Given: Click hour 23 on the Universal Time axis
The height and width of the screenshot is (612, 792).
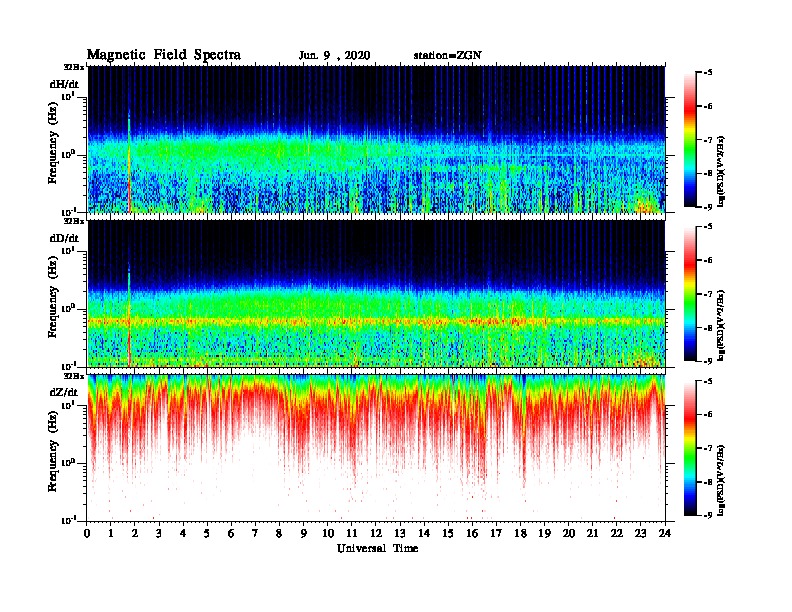Looking at the screenshot, I should (x=640, y=533).
